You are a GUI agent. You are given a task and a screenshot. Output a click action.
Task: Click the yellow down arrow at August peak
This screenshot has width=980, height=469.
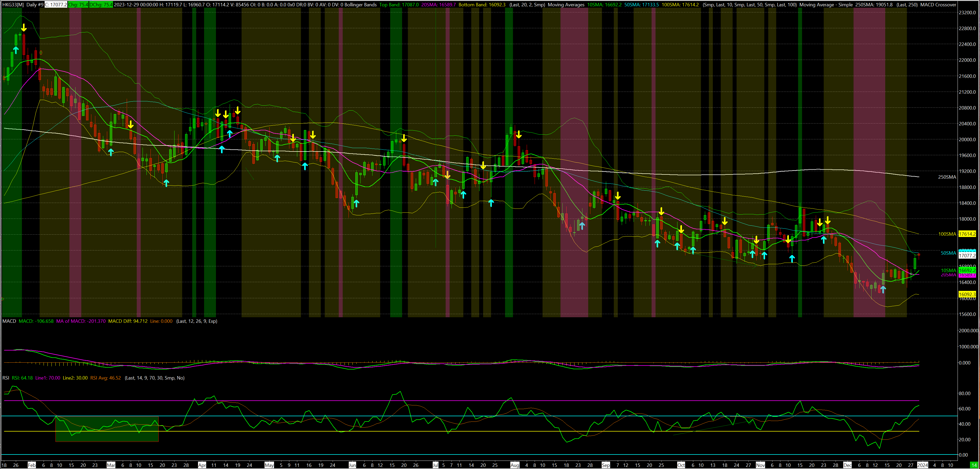click(x=519, y=135)
